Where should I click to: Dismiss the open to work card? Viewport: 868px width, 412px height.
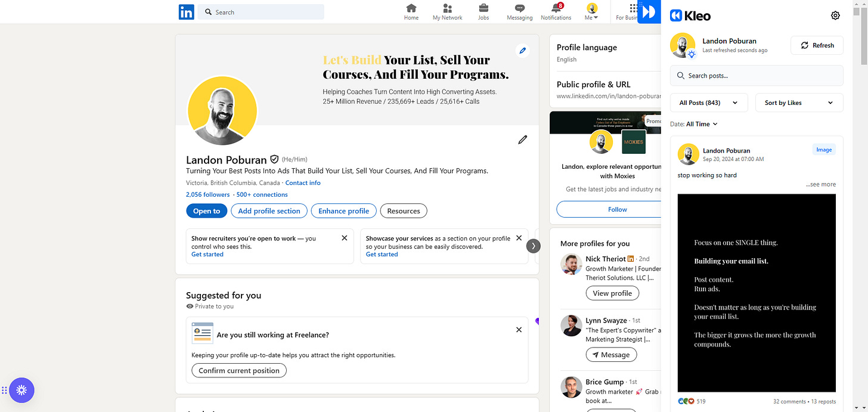[x=344, y=238]
